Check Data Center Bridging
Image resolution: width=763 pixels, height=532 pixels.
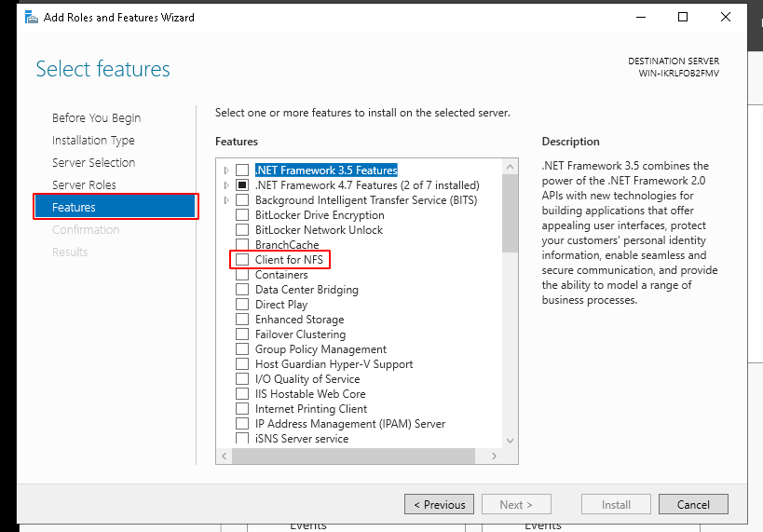point(242,290)
